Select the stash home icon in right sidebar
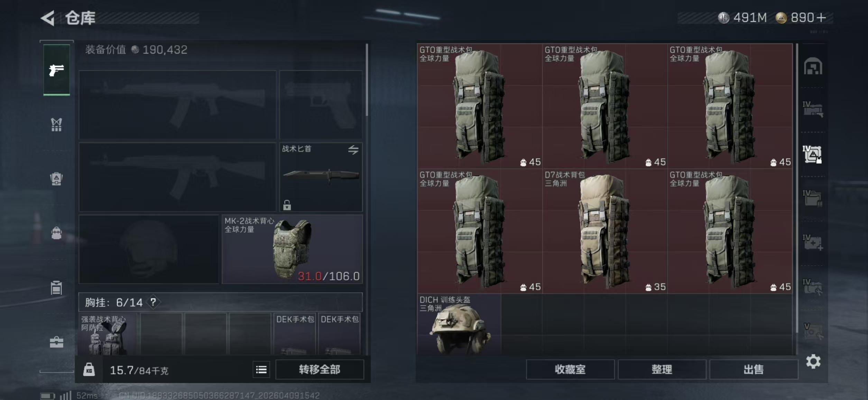 [x=813, y=66]
